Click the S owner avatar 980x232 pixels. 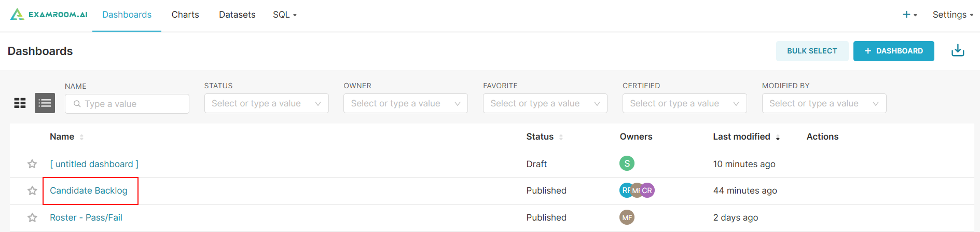tap(627, 163)
